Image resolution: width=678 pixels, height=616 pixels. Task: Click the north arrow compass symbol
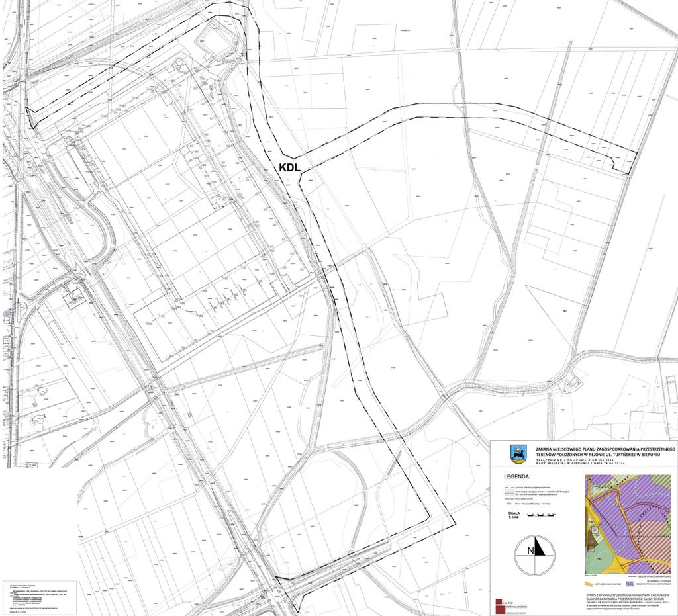pyautogui.click(x=535, y=556)
